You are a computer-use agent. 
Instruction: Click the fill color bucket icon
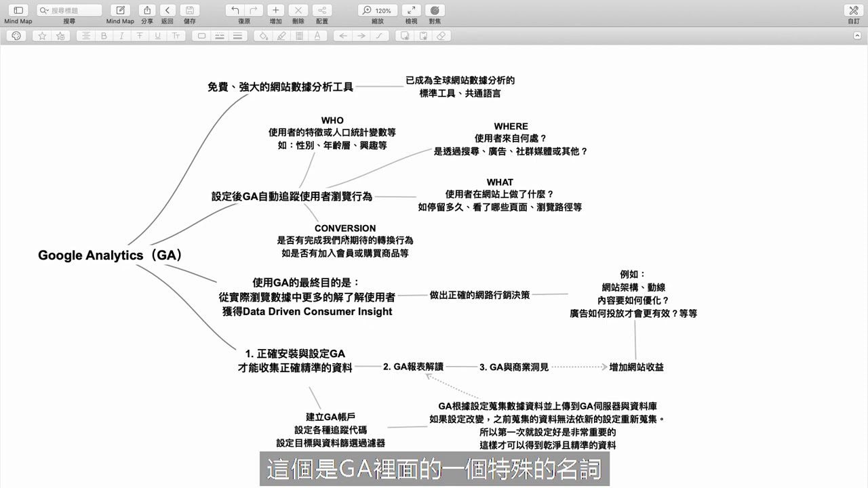click(x=263, y=36)
